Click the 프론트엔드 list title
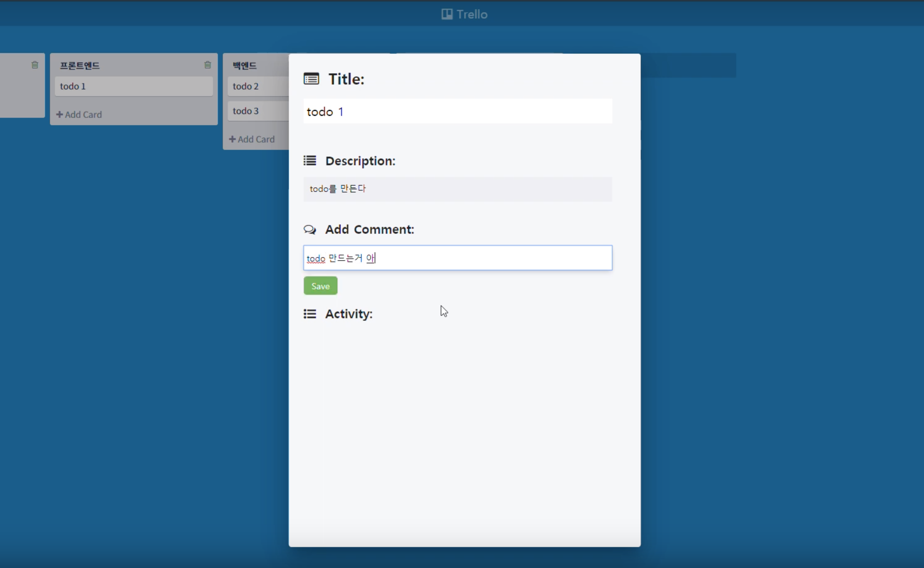 pyautogui.click(x=80, y=66)
